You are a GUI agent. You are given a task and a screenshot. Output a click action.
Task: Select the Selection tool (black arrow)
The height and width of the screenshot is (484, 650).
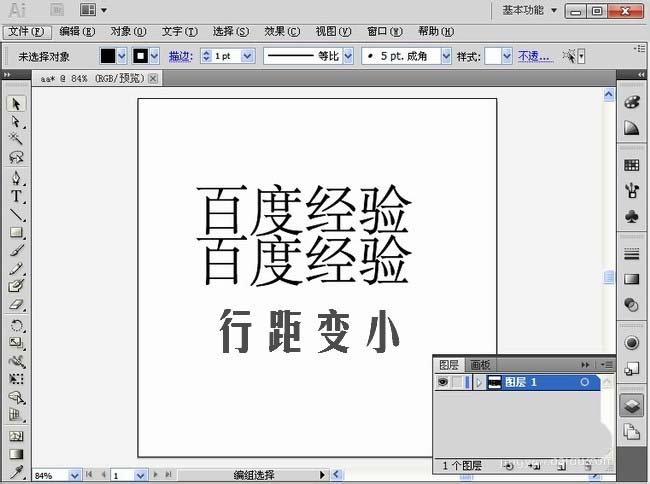click(x=16, y=104)
